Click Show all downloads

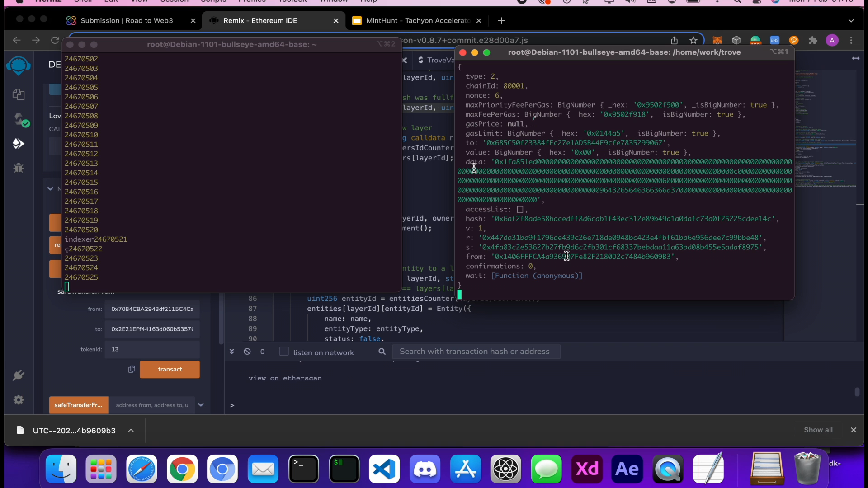818,430
